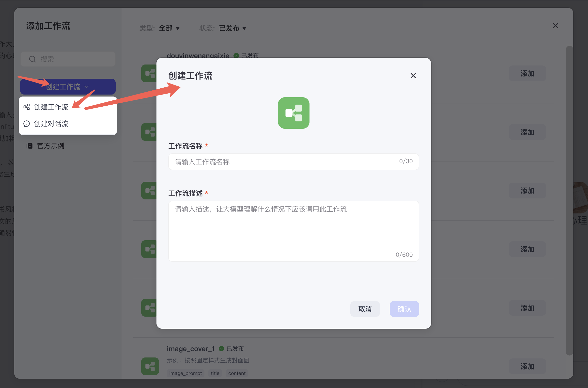
Task: Select 创建对话流 from the dropdown menu
Action: [x=51, y=124]
